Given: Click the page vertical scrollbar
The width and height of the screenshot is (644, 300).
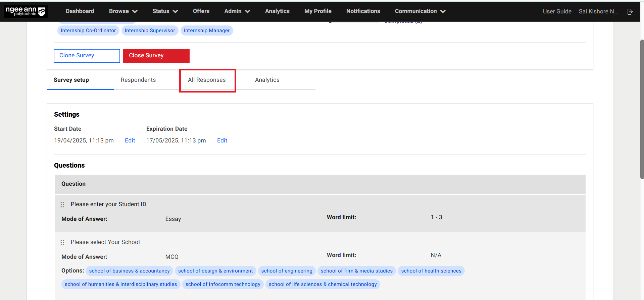Looking at the screenshot, I should 642,109.
